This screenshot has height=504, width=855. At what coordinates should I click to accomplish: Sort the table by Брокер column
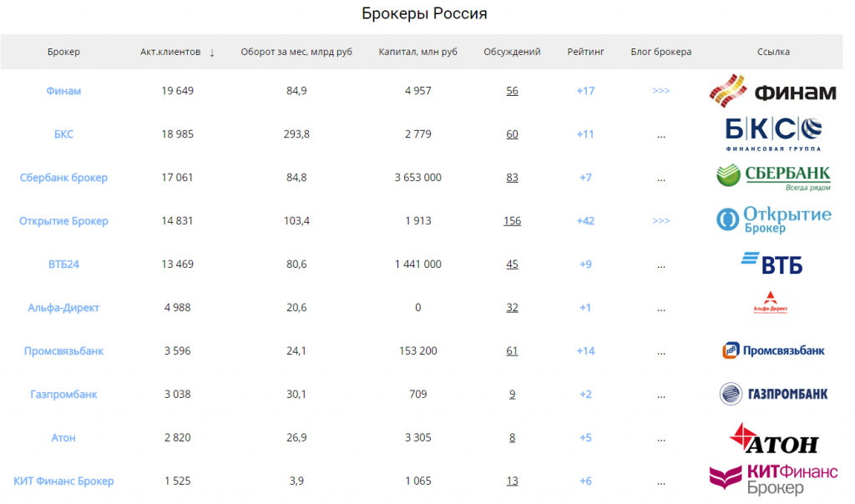(x=63, y=52)
